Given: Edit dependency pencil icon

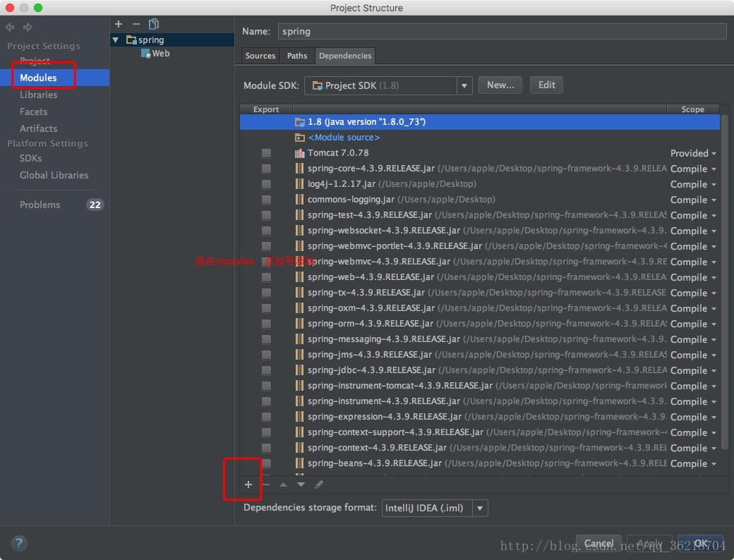Looking at the screenshot, I should point(319,485).
